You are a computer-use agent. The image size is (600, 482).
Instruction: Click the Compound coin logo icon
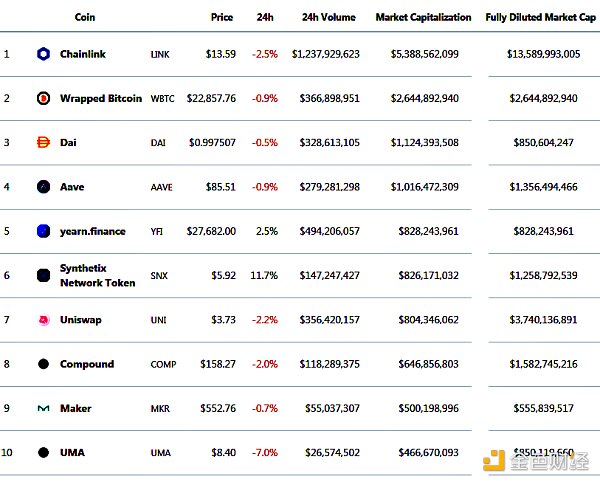tap(43, 364)
